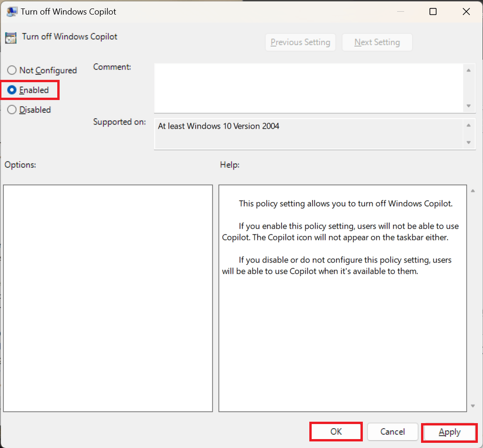Image resolution: width=483 pixels, height=448 pixels.
Task: Choose the Enabled radio option
Action: [x=12, y=90]
